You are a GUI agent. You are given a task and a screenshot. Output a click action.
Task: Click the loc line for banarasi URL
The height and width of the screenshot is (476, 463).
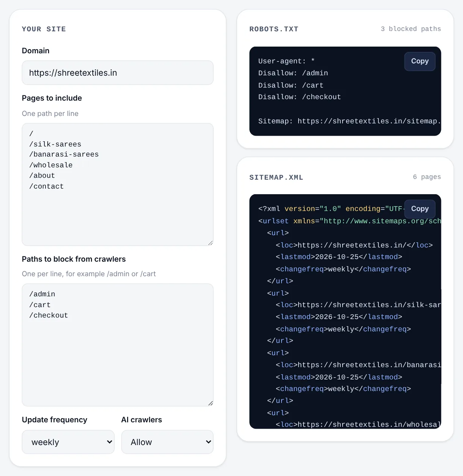pos(358,365)
